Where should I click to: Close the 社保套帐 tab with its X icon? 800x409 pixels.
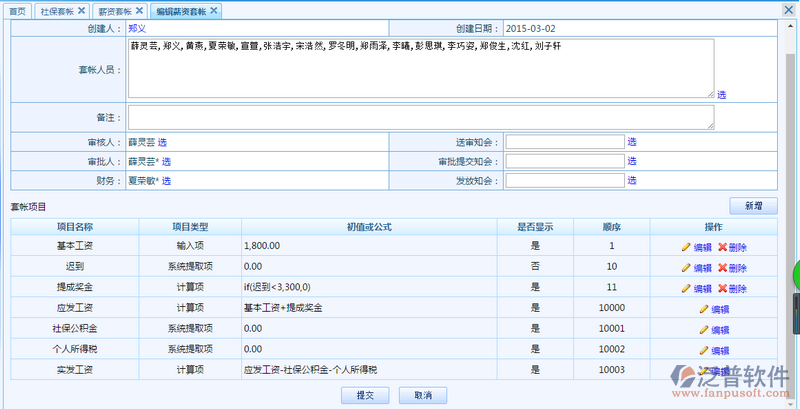pos(82,11)
